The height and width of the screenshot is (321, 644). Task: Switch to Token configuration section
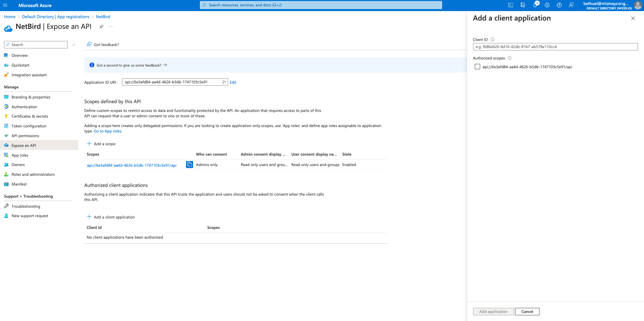coord(29,126)
